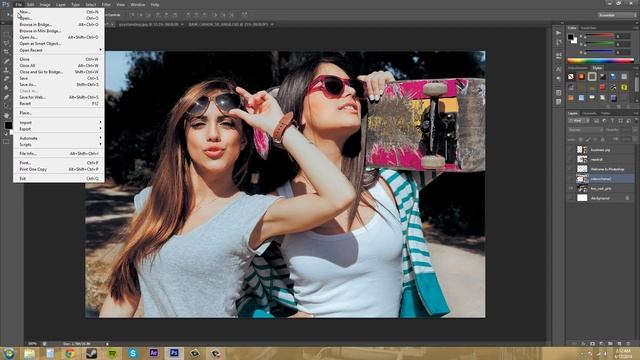Choose Print One Copy entry
The width and height of the screenshot is (640, 360).
pos(59,169)
